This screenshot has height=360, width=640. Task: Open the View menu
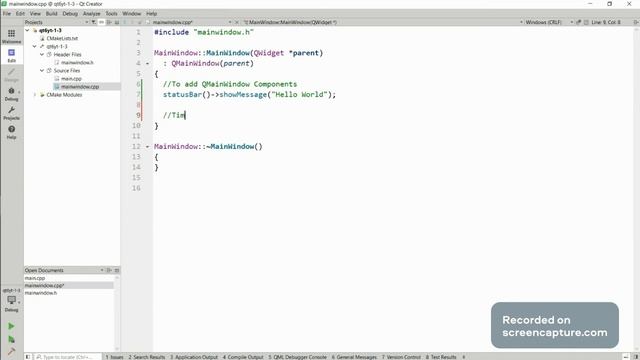click(35, 13)
